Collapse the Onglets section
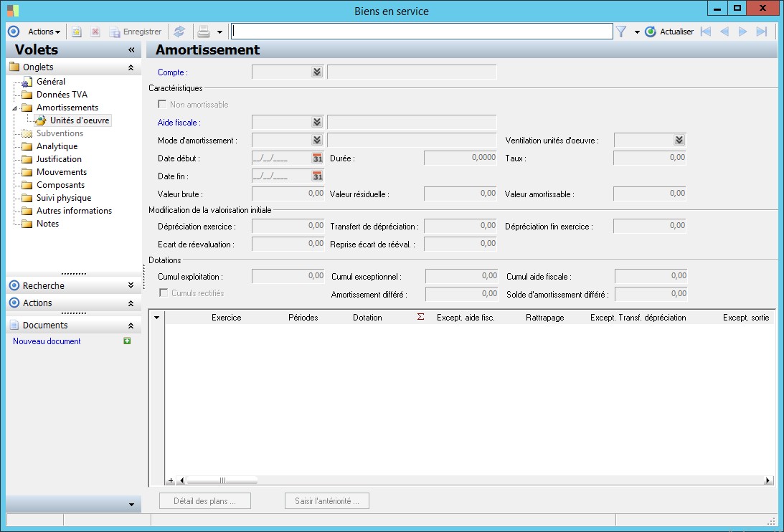Viewport: 784px width, 532px height. pos(131,67)
